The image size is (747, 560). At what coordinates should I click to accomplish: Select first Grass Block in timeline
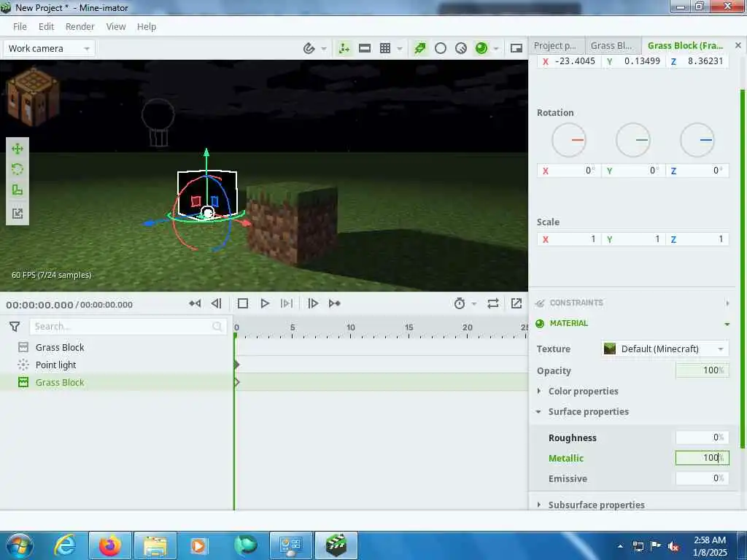point(60,347)
